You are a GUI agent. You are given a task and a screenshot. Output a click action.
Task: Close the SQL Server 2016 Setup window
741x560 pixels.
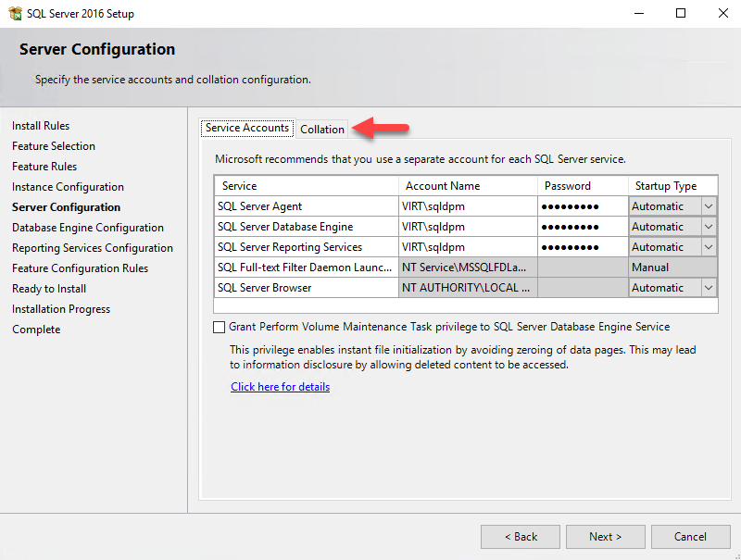[723, 13]
